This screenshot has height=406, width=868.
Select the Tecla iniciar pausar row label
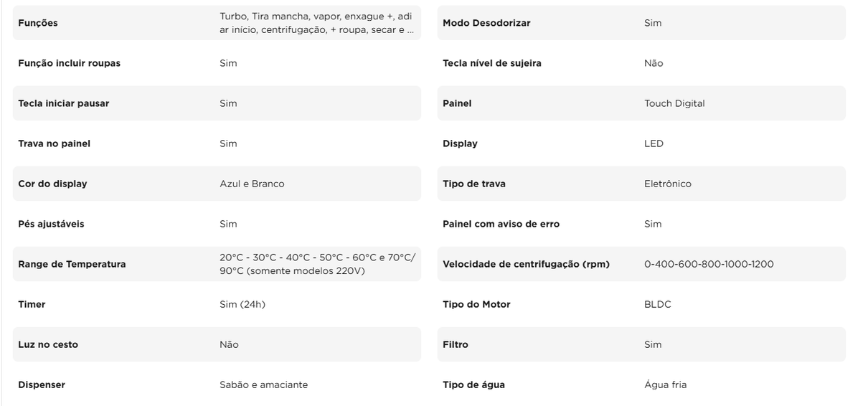click(x=63, y=103)
